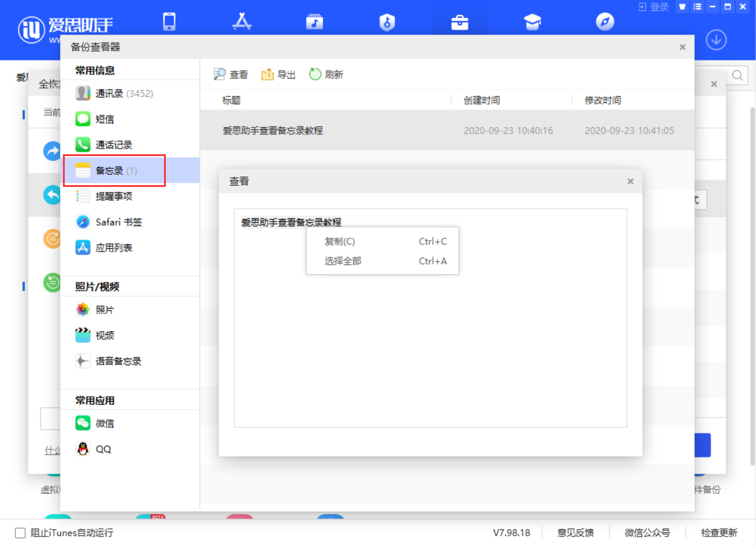Open the tutorials graduation cap icon
This screenshot has width=756, height=545.
pos(532,22)
